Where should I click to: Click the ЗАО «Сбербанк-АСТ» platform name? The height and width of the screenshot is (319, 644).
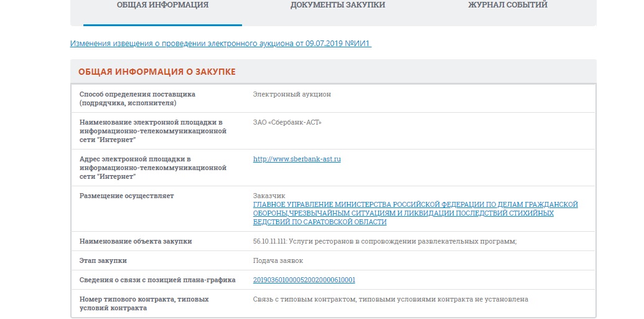[x=287, y=122]
